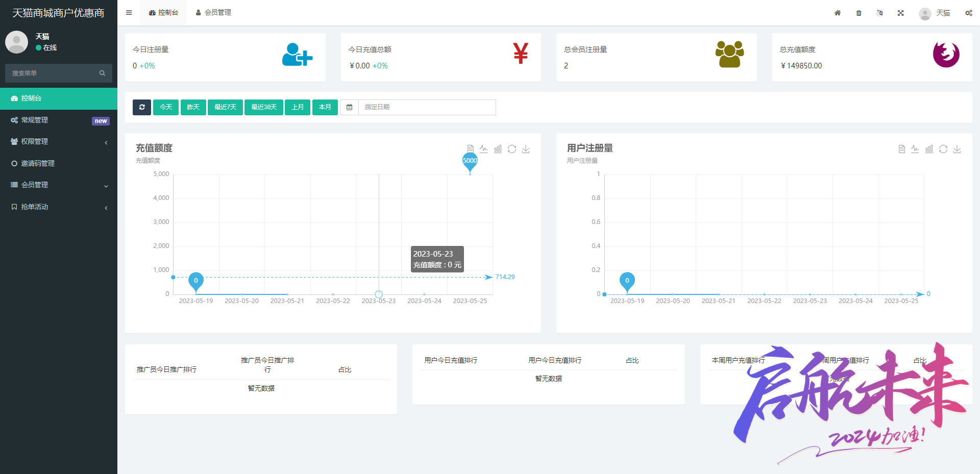The height and width of the screenshot is (474, 980).
Task: Click the 2023-05-23 point on 充值额度 chart
Action: coord(379,294)
